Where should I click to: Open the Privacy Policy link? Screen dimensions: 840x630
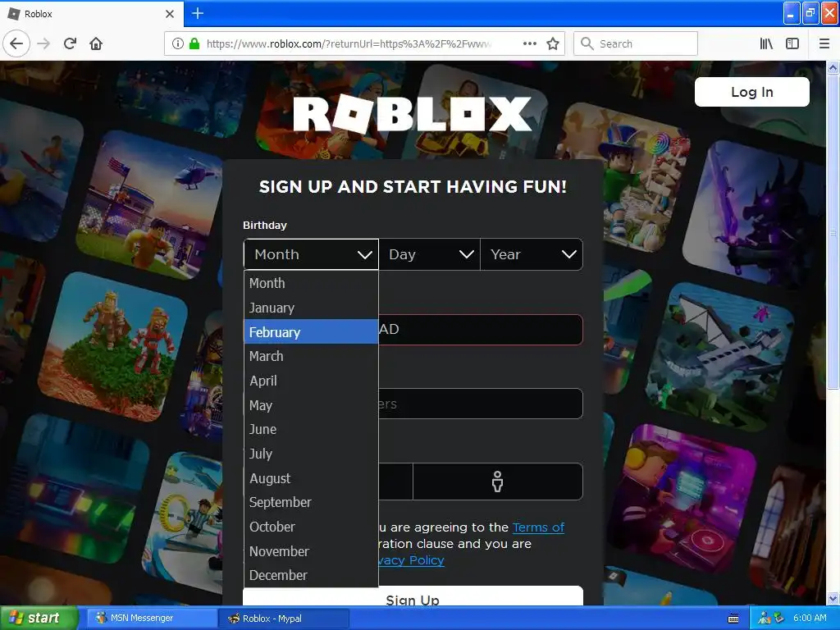412,560
